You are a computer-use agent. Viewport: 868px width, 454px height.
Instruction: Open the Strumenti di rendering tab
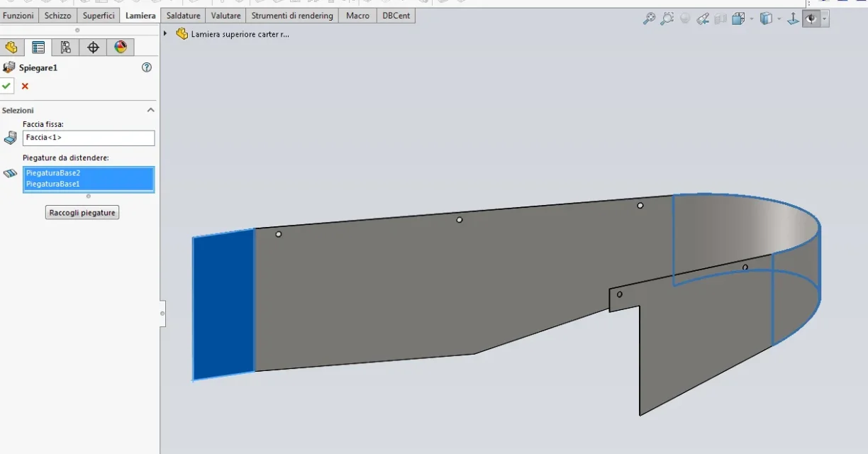292,16
